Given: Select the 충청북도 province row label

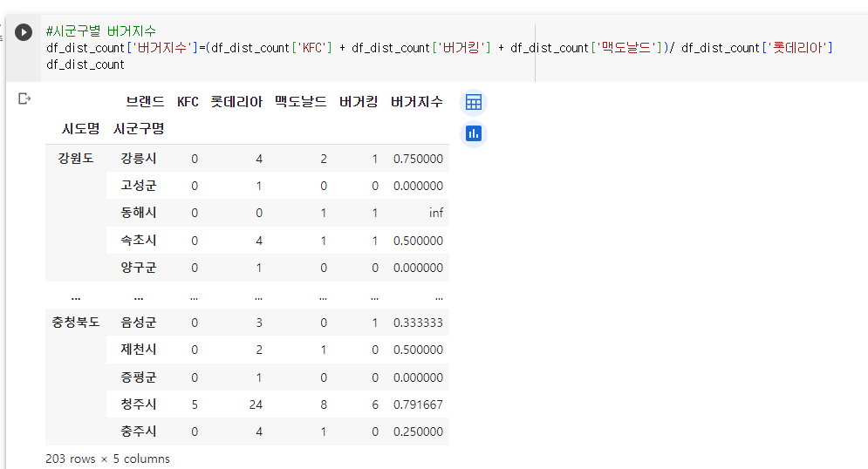Looking at the screenshot, I should pyautogui.click(x=76, y=322).
